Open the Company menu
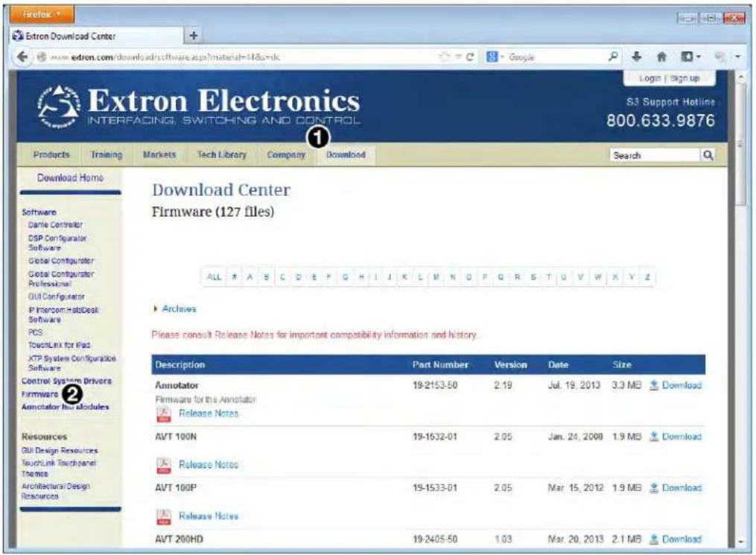This screenshot has height=555, width=756. click(286, 155)
